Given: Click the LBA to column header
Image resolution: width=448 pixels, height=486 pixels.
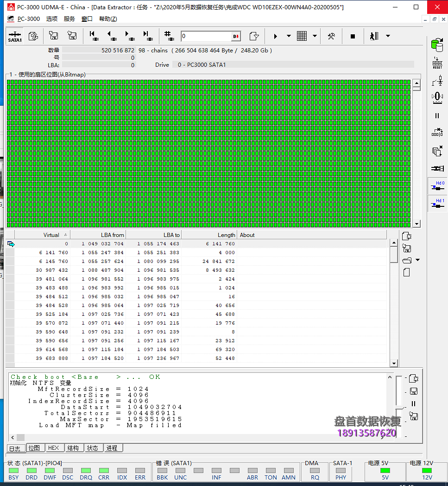Looking at the screenshot, I should point(153,235).
